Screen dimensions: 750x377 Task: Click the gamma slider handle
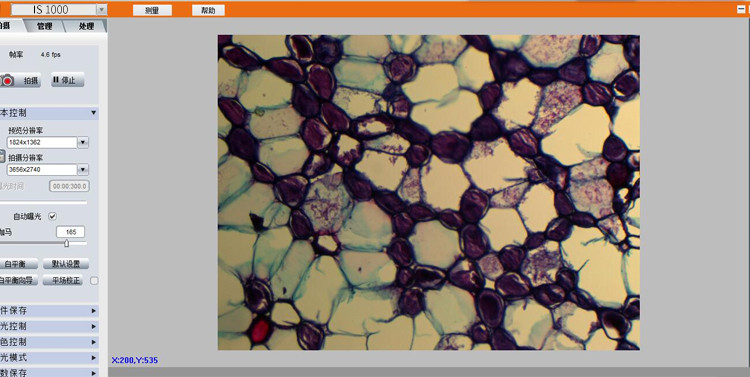66,243
